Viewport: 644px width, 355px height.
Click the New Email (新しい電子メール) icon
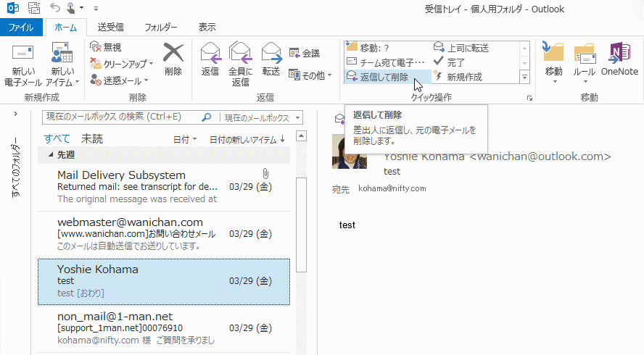[22, 54]
